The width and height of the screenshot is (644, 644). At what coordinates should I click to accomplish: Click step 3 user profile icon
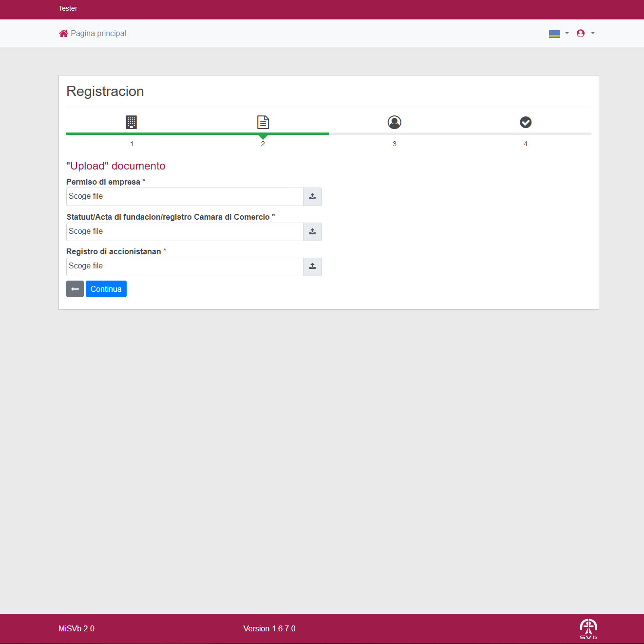pos(394,122)
